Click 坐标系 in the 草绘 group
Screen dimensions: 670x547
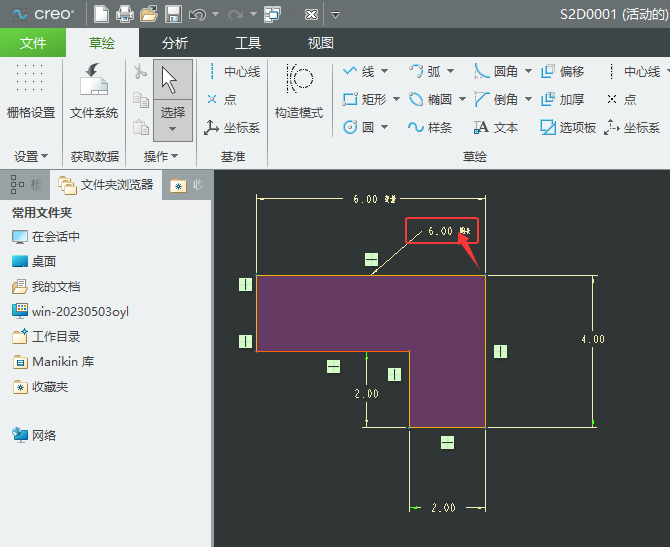click(x=632, y=127)
